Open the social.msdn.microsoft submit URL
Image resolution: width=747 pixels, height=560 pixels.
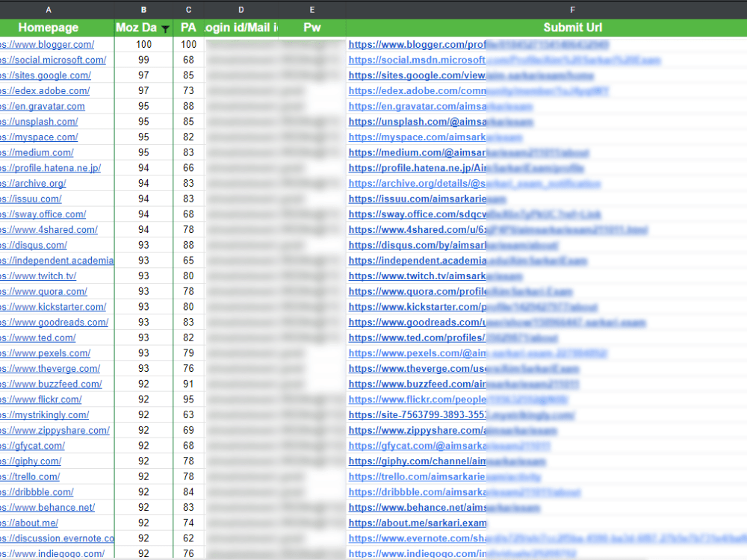[504, 60]
